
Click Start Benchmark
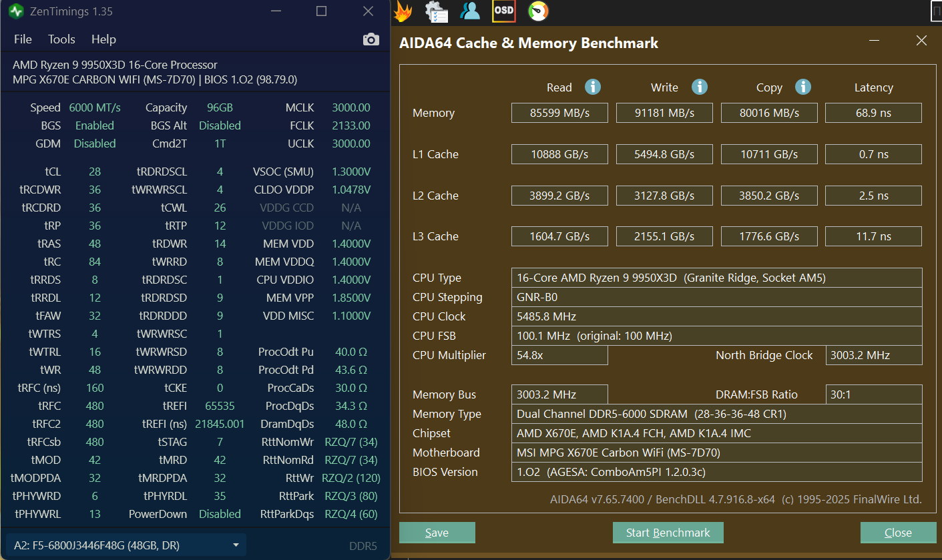point(668,533)
